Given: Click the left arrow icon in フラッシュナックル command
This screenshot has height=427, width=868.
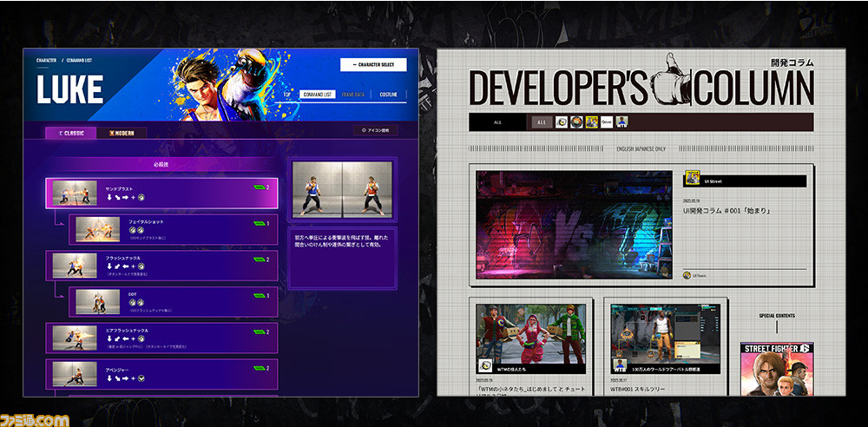Looking at the screenshot, I should click(x=125, y=266).
